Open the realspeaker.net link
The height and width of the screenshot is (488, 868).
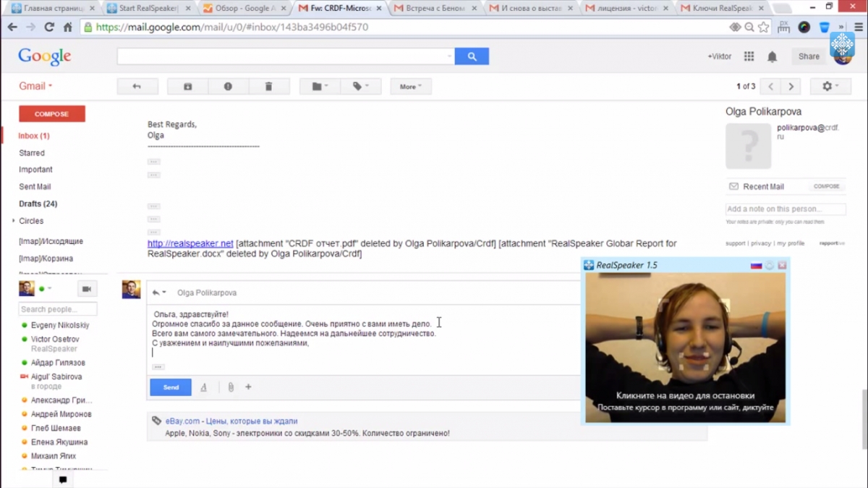click(x=190, y=244)
